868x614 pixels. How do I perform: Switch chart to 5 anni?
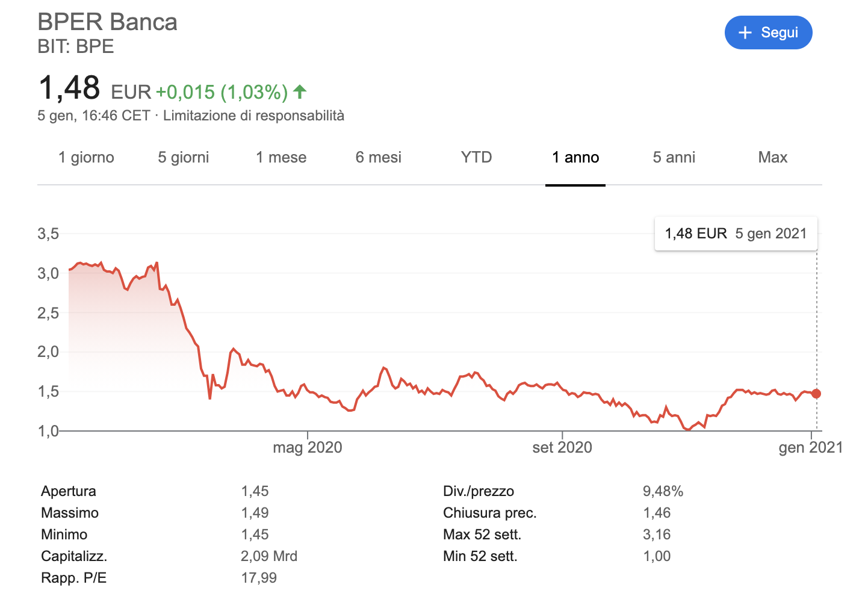pyautogui.click(x=674, y=158)
